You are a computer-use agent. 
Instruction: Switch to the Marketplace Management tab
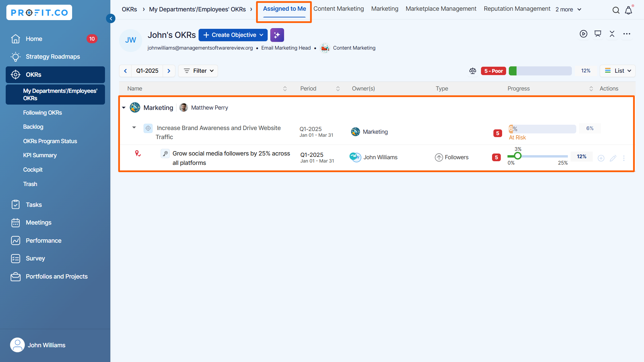[441, 9]
